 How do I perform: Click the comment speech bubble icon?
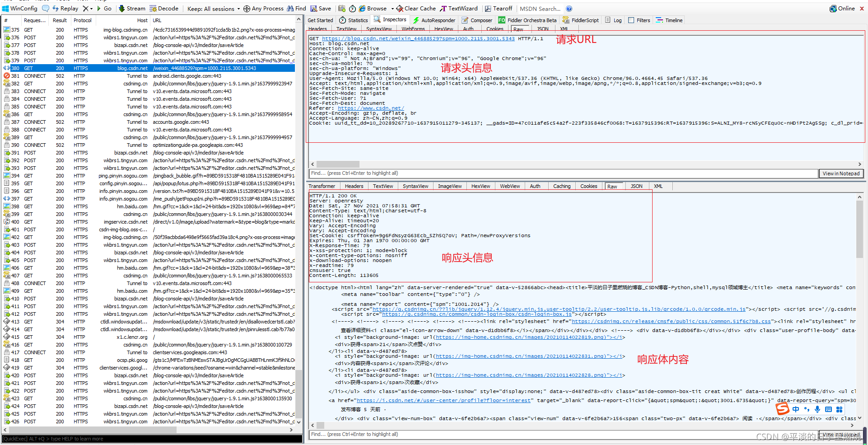(x=46, y=8)
